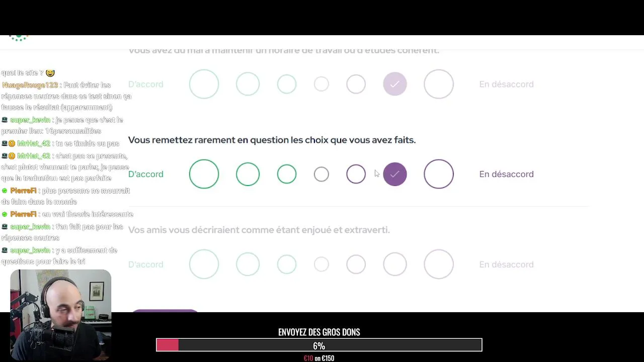Open NuageRouge123's username in the chat
644x362 pixels.
click(30, 85)
